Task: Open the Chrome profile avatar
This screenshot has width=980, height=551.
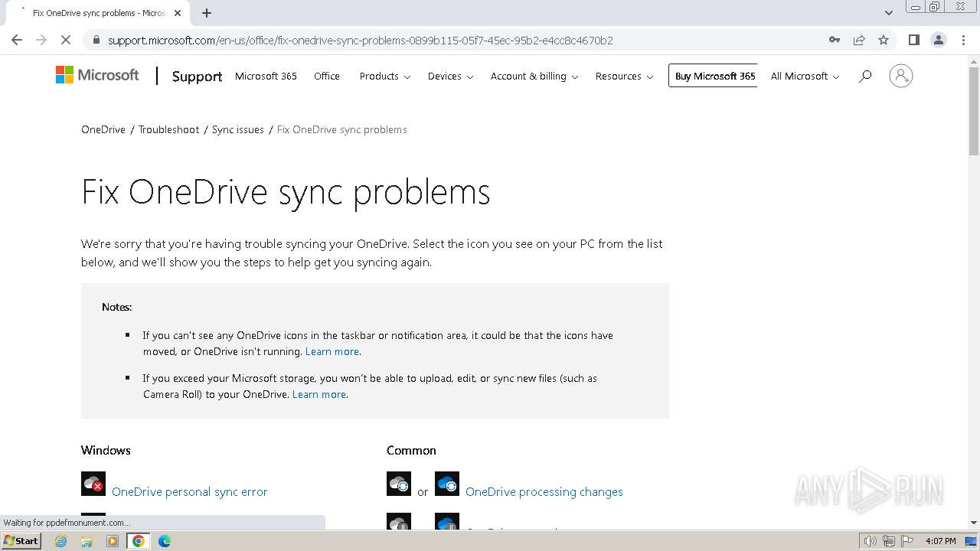Action: (x=939, y=40)
